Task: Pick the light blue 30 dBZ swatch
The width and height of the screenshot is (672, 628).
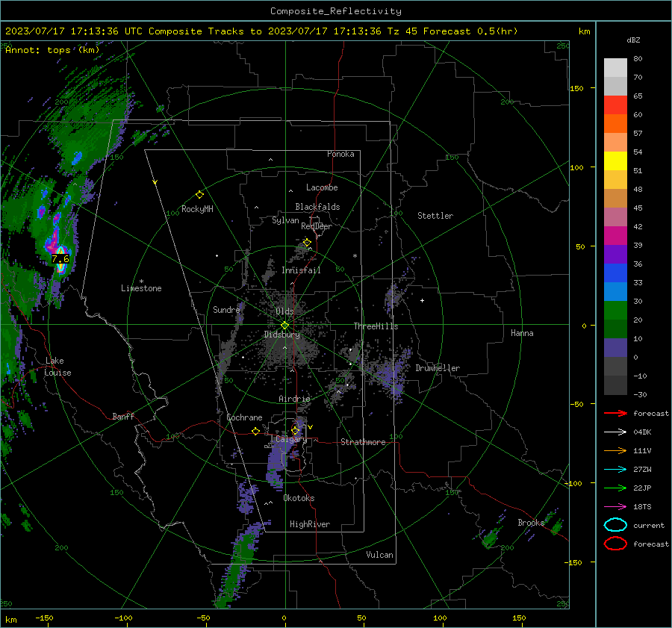Action: pos(615,292)
